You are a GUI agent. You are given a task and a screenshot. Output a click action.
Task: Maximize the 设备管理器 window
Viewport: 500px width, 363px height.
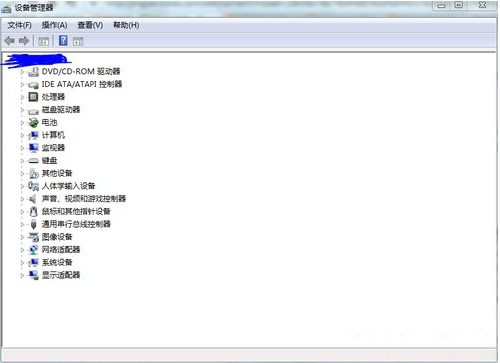[x=459, y=5]
